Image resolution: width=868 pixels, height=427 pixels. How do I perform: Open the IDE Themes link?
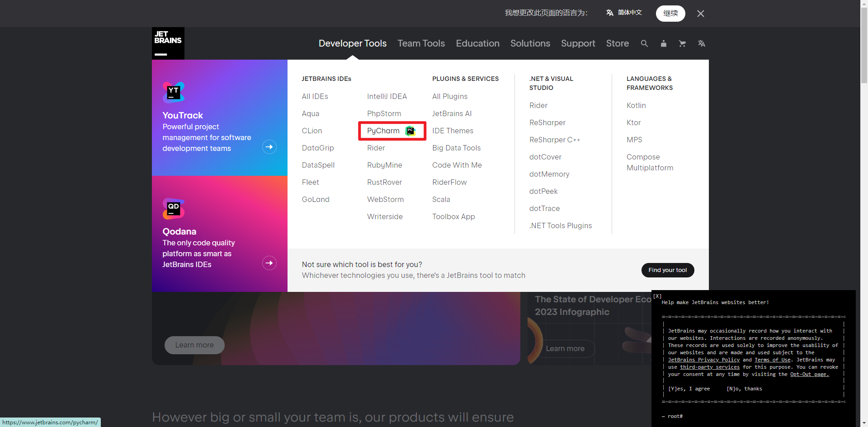(453, 131)
